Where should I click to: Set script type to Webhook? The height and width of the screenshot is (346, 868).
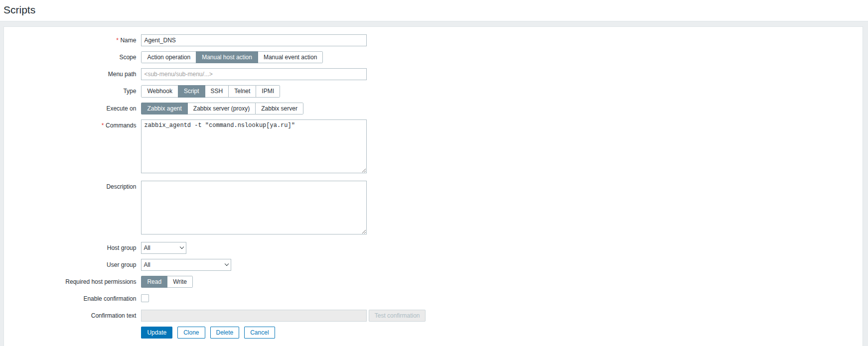[x=159, y=91]
